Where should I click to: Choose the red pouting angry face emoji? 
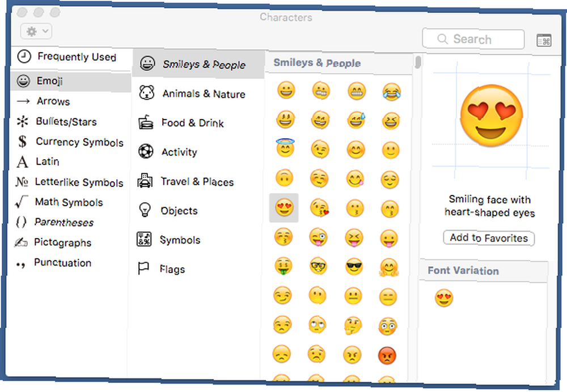click(387, 356)
